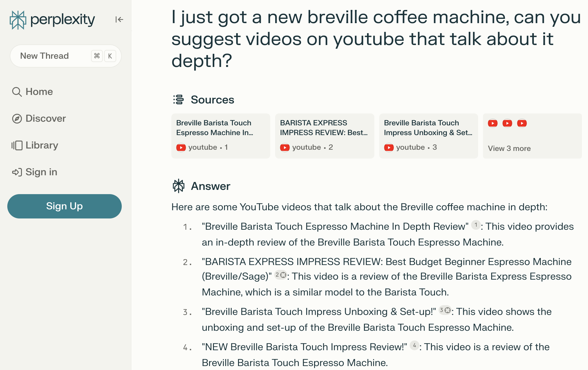Click the Answer section Perplexity icon
This screenshot has width=588, height=370.
coord(179,186)
